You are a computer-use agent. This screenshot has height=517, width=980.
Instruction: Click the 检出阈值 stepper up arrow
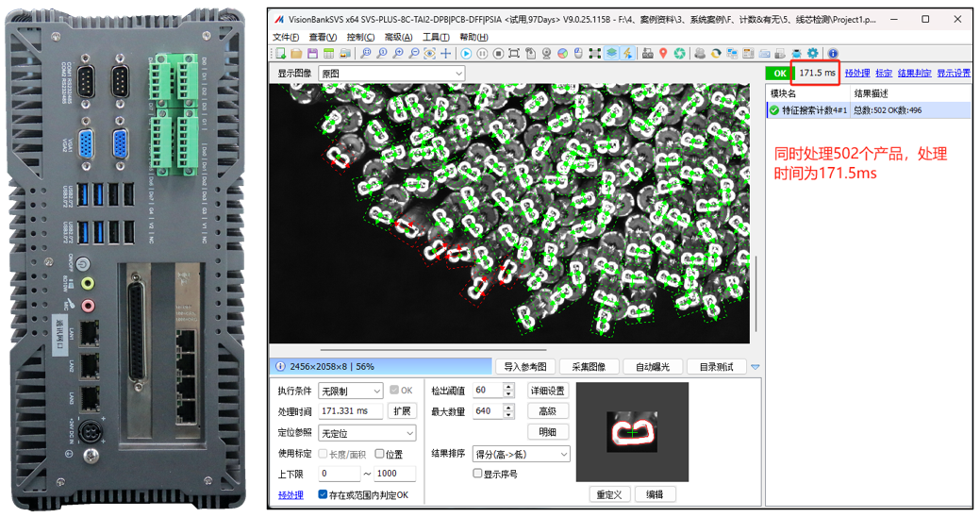coord(508,387)
